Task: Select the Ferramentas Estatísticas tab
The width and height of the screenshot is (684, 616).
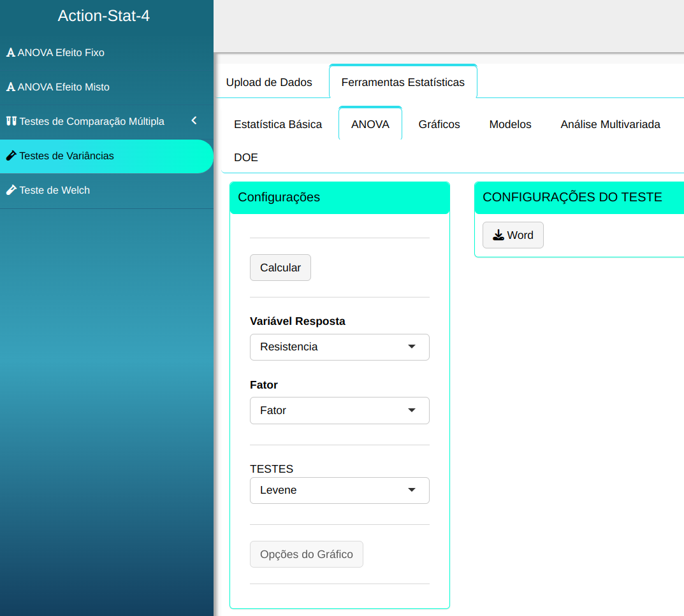Action: [403, 82]
